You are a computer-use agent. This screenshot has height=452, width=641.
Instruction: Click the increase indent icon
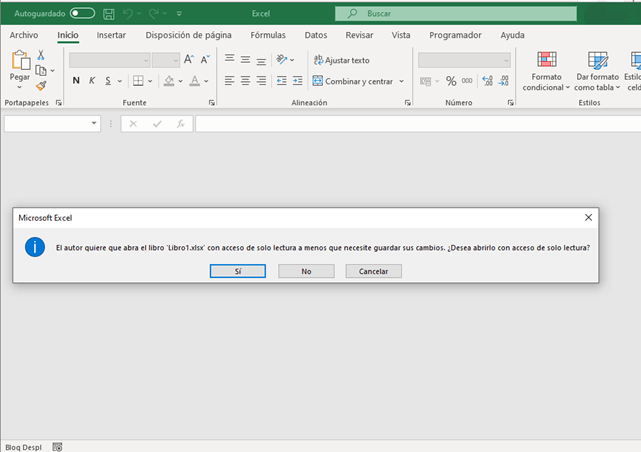point(298,81)
